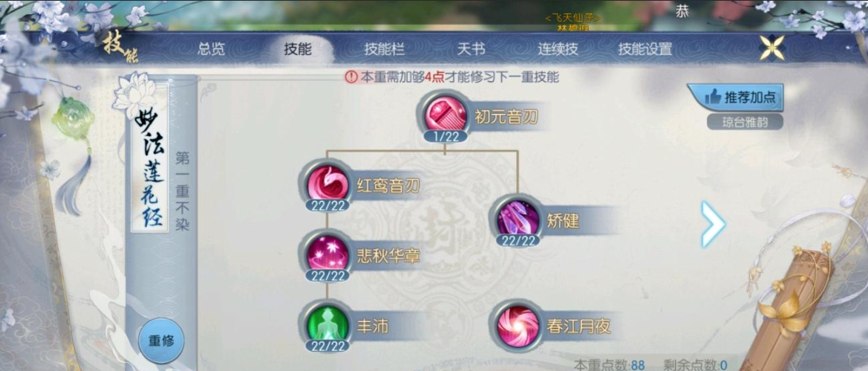Viewport: 868px width, 371px height.
Task: Click the thumbs-up 推荐加点 icon
Action: pyautogui.click(x=713, y=97)
